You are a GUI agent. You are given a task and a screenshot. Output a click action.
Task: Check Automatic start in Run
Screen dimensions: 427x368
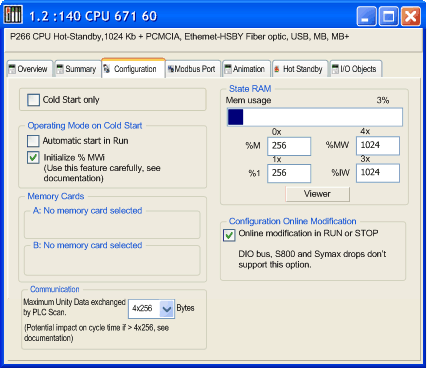tap(33, 141)
